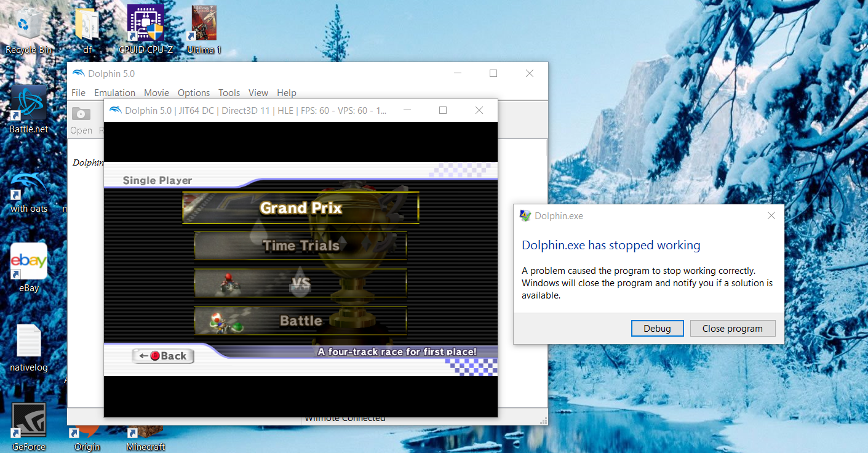Screen dimensions: 868x453
Task: Open the Battle.net desktop shortcut
Action: point(28,110)
